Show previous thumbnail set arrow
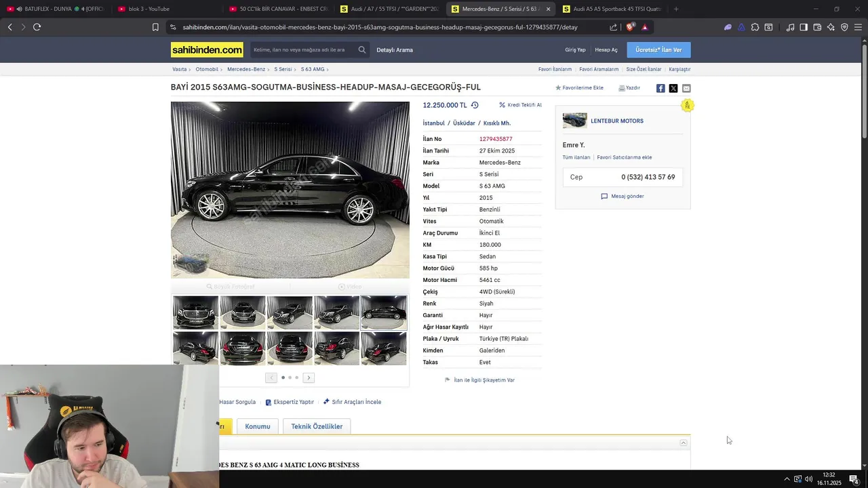 coord(271,378)
